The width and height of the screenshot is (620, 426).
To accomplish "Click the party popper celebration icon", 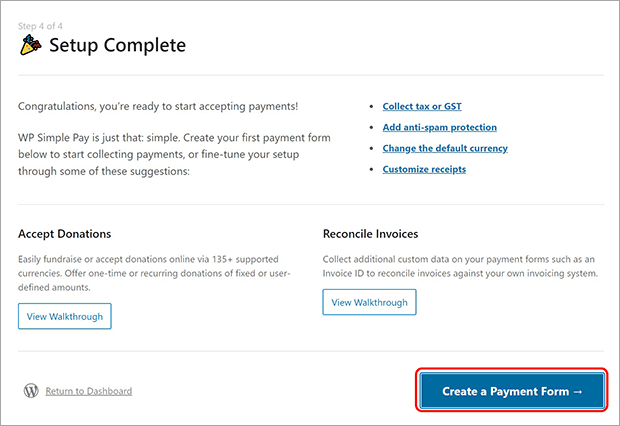I will (x=30, y=45).
